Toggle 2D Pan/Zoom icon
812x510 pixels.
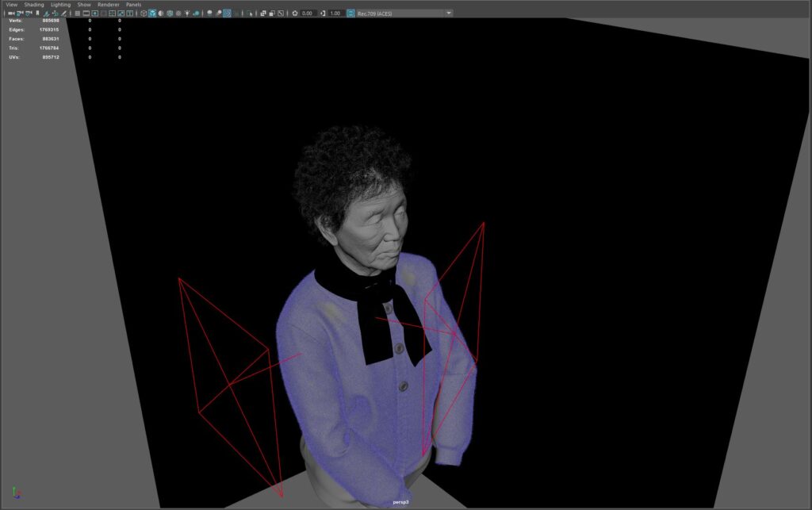56,13
